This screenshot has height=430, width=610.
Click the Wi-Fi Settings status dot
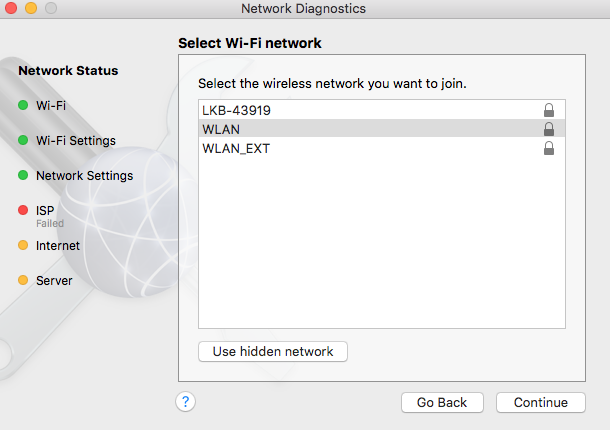[23, 140]
